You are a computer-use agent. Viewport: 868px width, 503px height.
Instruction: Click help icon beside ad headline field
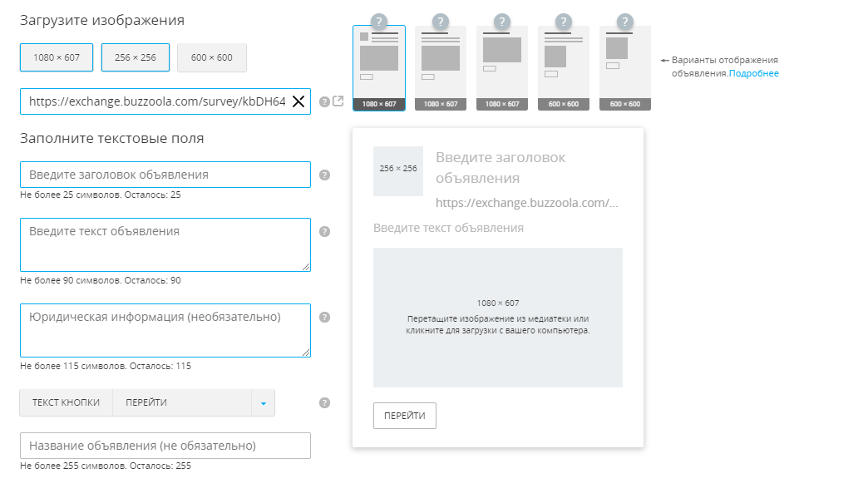[x=325, y=175]
